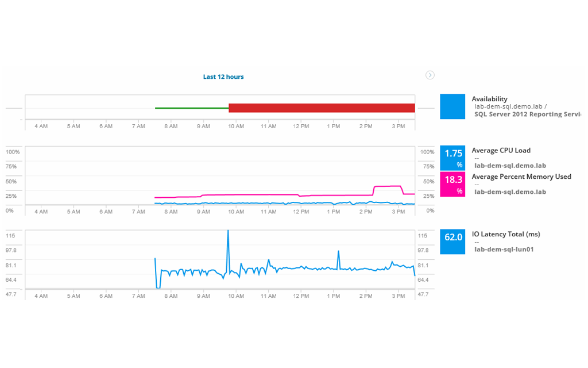
Task: Select the Average Percent Memory Used metric label
Action: point(521,177)
